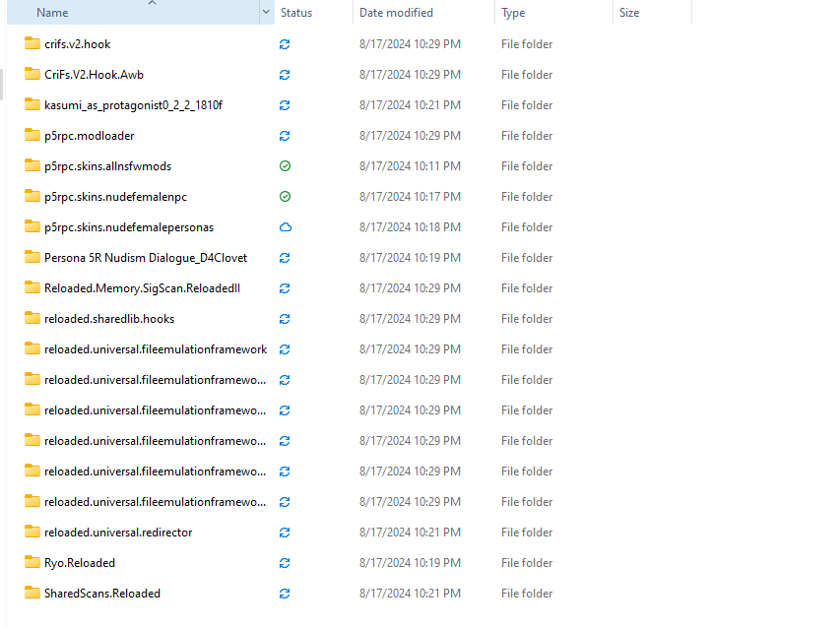
Task: Sort by the Name column header
Action: (x=133, y=13)
